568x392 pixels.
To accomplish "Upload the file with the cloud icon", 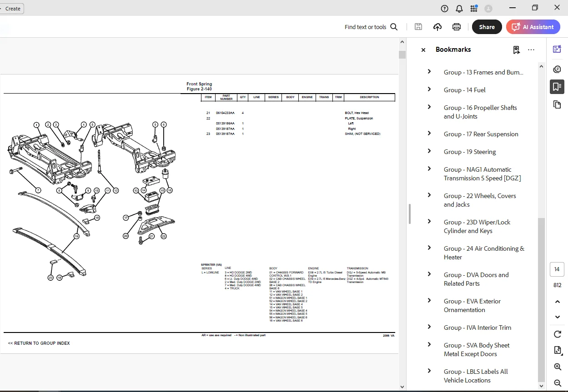I will 437,27.
